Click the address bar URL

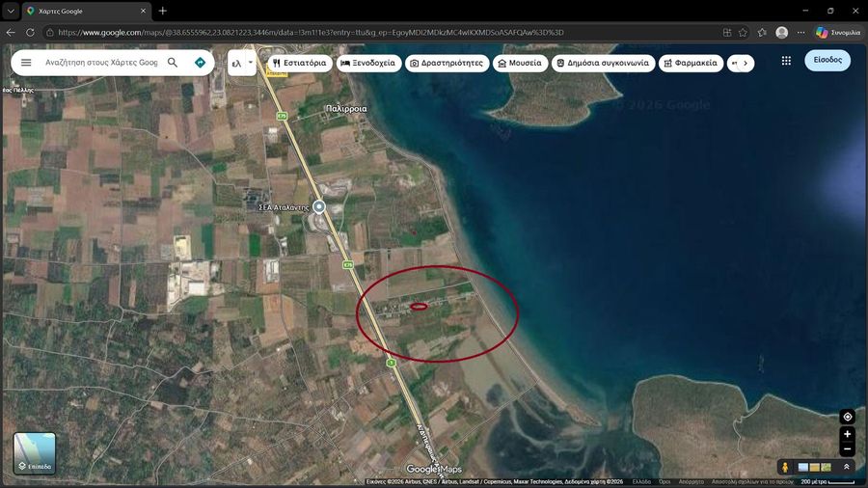pos(311,33)
